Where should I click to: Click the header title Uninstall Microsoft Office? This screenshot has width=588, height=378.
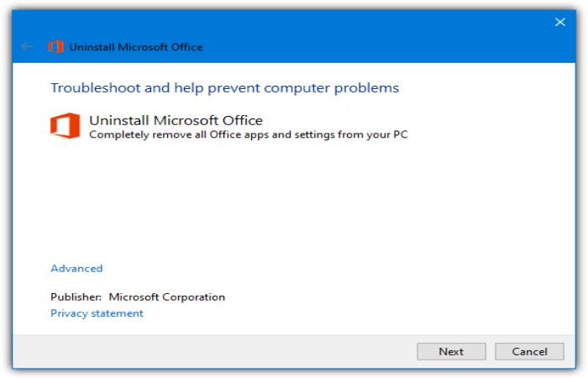point(136,47)
